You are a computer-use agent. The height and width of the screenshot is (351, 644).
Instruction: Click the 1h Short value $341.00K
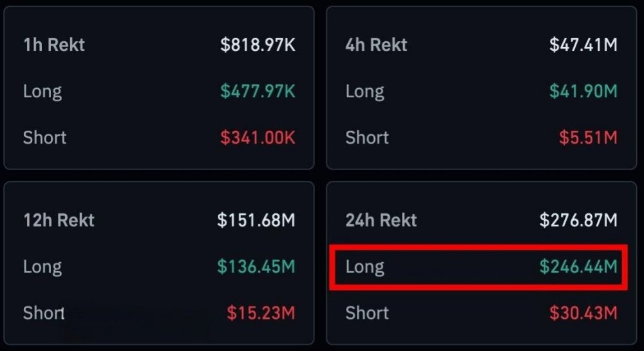pyautogui.click(x=258, y=138)
